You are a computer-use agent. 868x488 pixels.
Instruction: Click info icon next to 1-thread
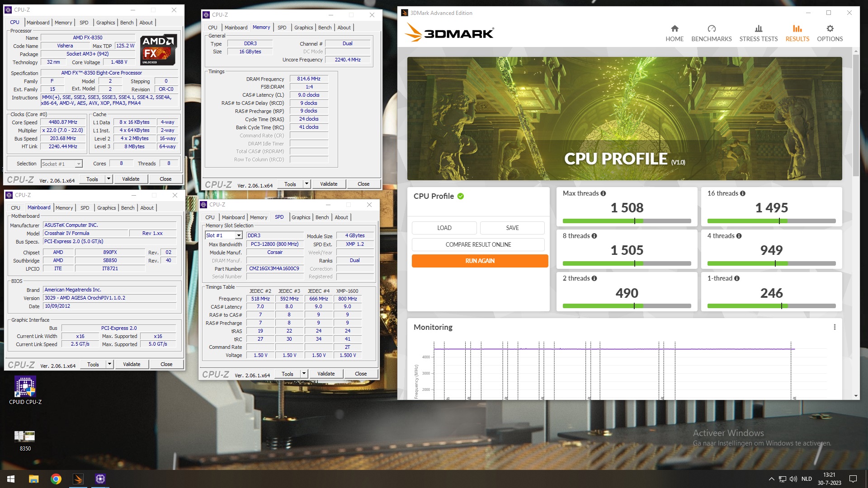click(737, 278)
